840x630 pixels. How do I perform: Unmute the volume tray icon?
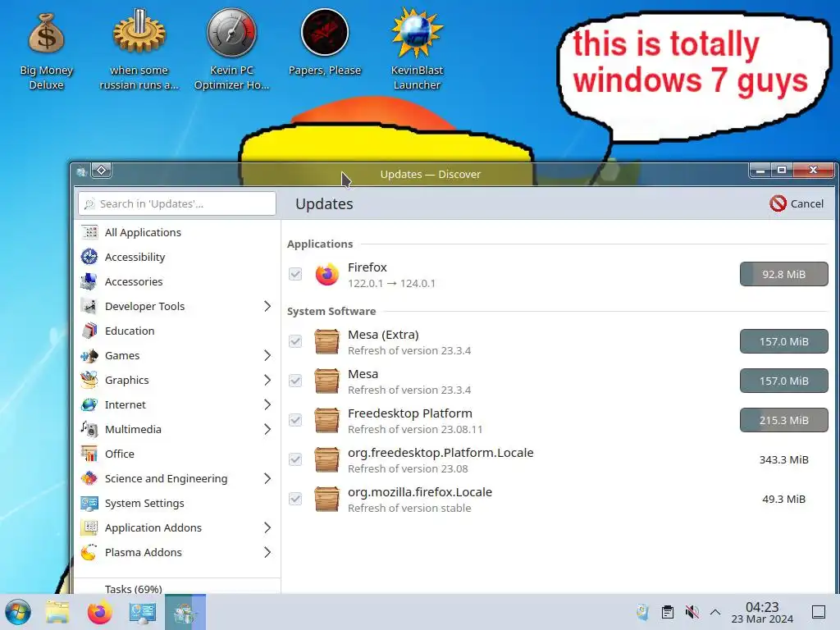pos(692,612)
